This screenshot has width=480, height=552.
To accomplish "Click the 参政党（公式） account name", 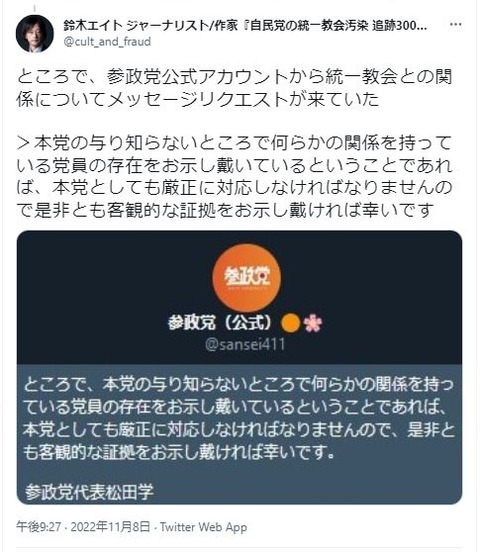I will [221, 322].
